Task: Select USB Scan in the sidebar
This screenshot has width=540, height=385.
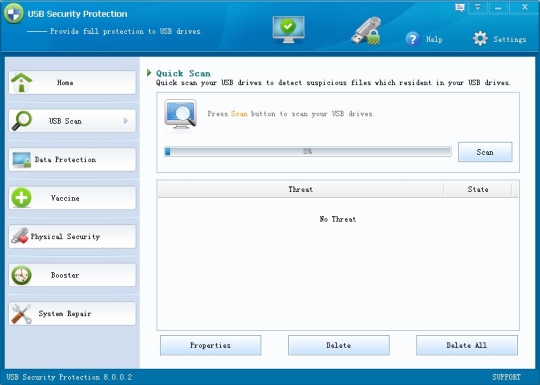Action: (x=72, y=121)
